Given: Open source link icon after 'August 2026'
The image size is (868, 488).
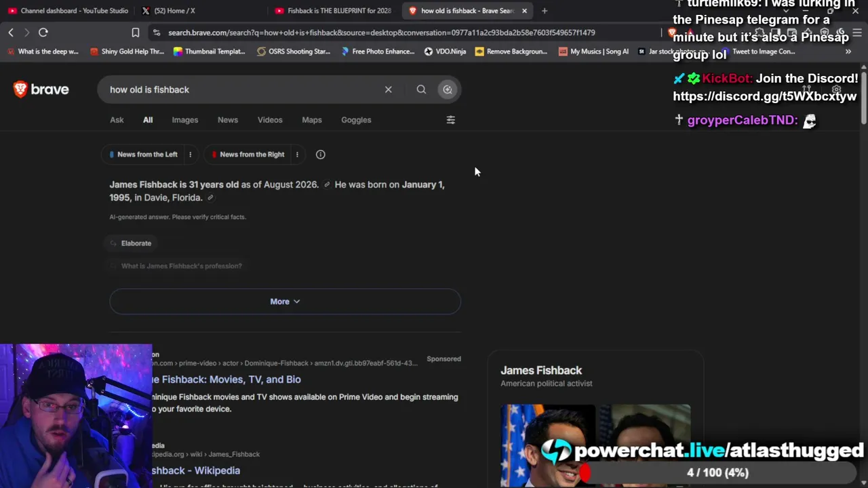Looking at the screenshot, I should tap(327, 184).
